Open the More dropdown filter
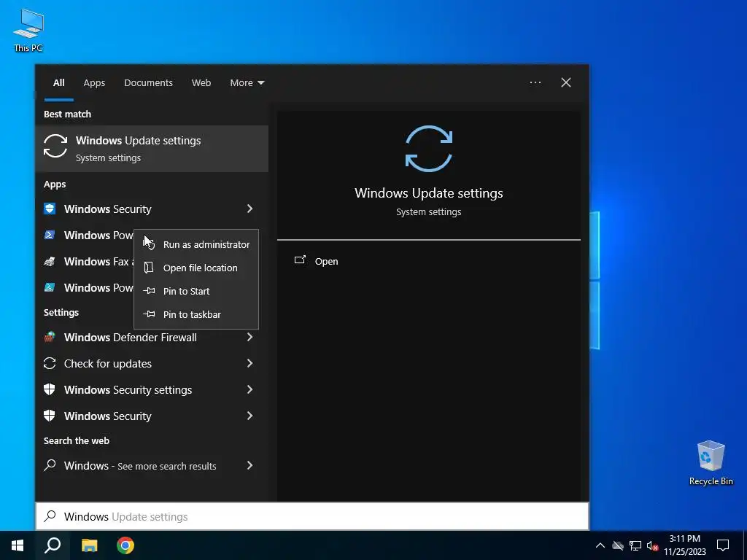The height and width of the screenshot is (560, 747). point(247,83)
